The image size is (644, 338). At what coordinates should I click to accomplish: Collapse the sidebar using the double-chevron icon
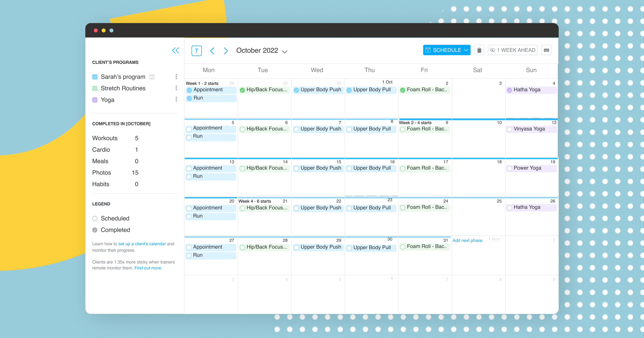(176, 50)
